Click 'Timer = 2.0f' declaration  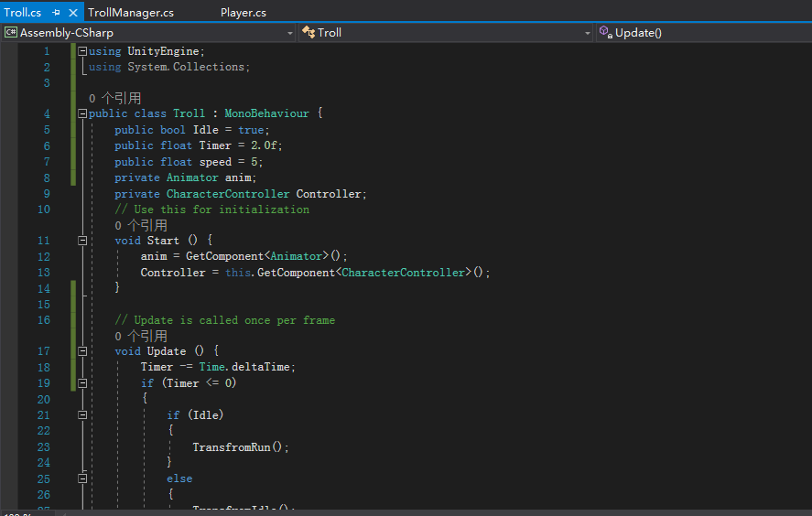click(199, 145)
